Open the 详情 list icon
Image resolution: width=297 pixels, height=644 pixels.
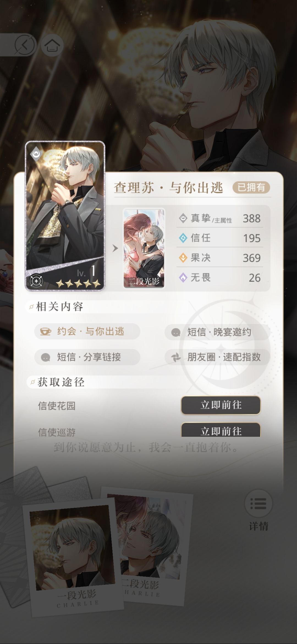click(x=258, y=503)
